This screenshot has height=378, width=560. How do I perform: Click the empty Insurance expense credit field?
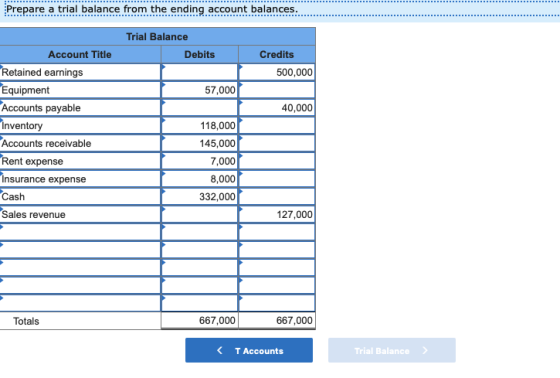pyautogui.click(x=277, y=179)
